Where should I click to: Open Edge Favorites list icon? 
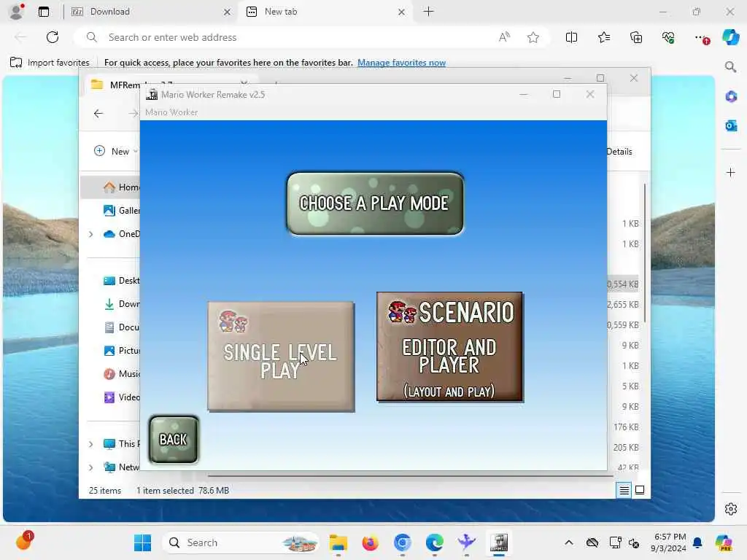pyautogui.click(x=603, y=37)
